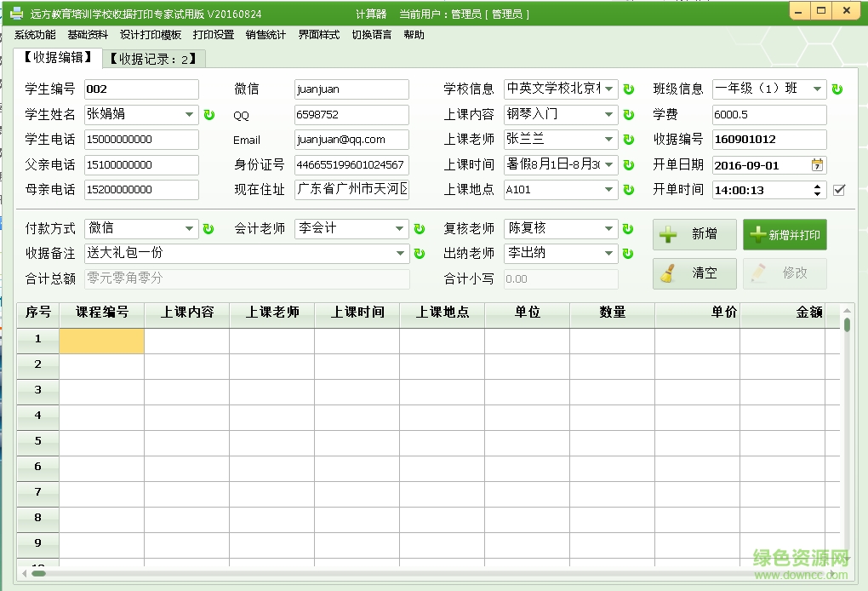The height and width of the screenshot is (591, 868).
Task: Click the refresh icon next to 复核老师
Action: tap(628, 228)
